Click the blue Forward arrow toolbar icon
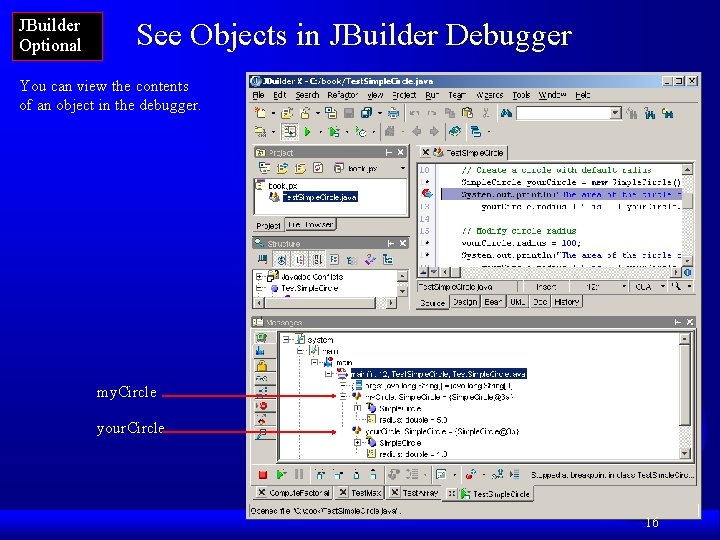 point(434,132)
